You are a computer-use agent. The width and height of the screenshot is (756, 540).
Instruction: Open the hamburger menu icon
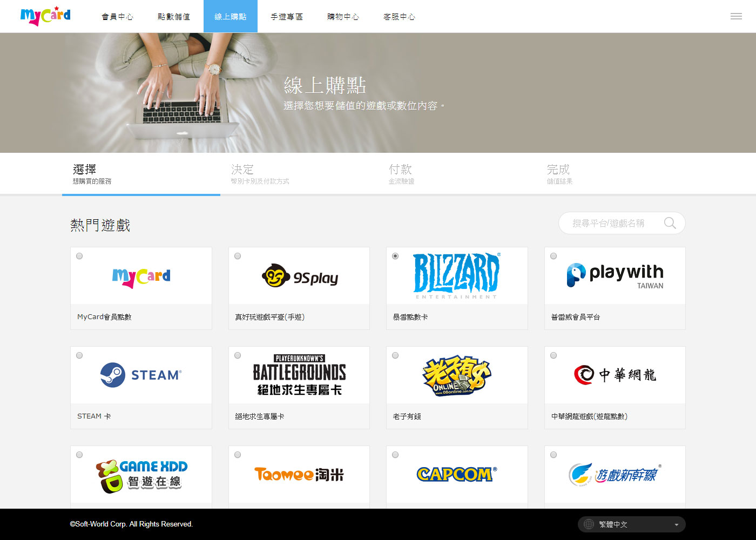[x=736, y=16]
